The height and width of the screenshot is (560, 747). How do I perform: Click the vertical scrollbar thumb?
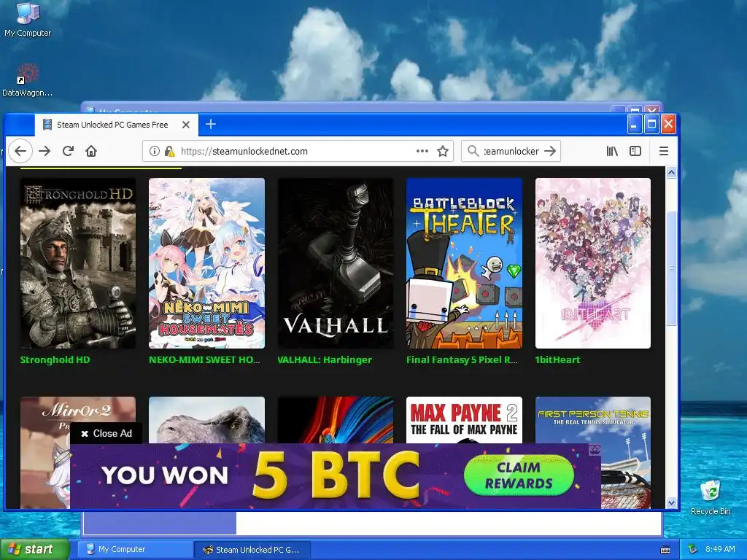pyautogui.click(x=671, y=268)
